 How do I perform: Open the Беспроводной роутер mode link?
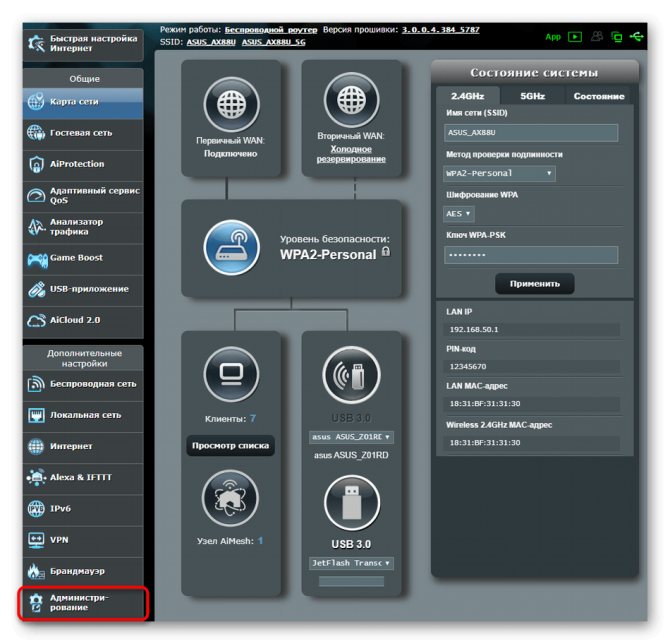tap(271, 29)
